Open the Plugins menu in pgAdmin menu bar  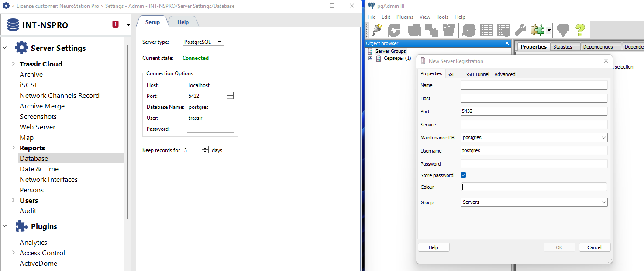point(405,17)
